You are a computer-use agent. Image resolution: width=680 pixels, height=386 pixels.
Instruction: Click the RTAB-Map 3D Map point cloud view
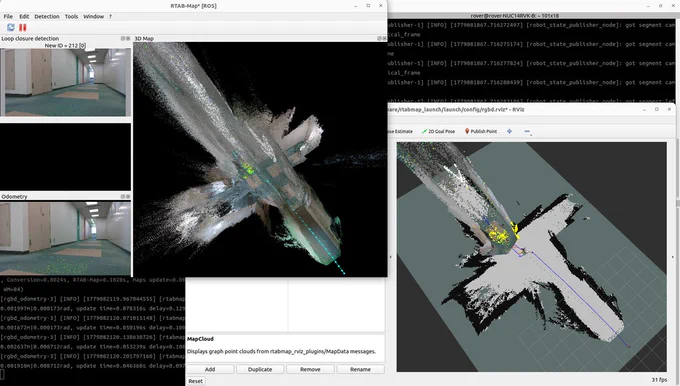point(260,159)
